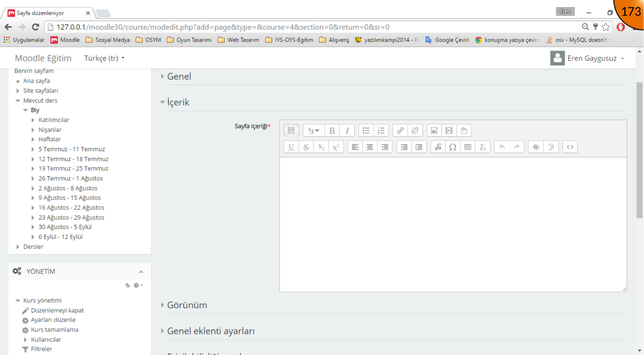Image resolution: width=644 pixels, height=362 pixels.
Task: Toggle strikethrough formatting
Action: click(x=306, y=147)
